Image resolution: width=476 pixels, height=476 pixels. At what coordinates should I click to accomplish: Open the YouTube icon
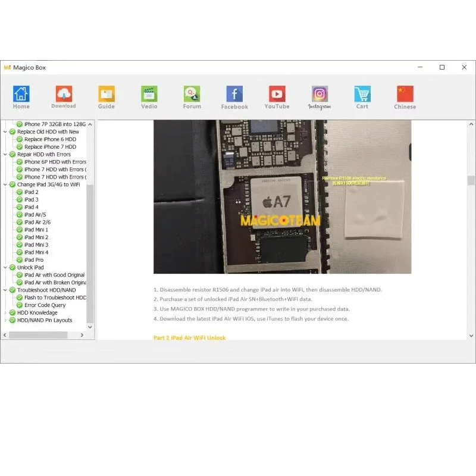click(277, 94)
